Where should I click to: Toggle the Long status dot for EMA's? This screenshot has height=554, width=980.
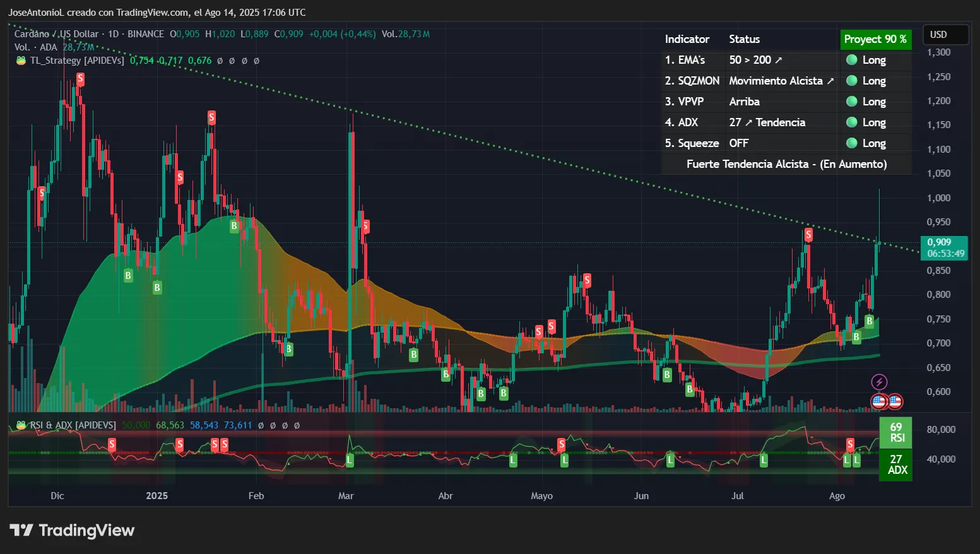[852, 60]
